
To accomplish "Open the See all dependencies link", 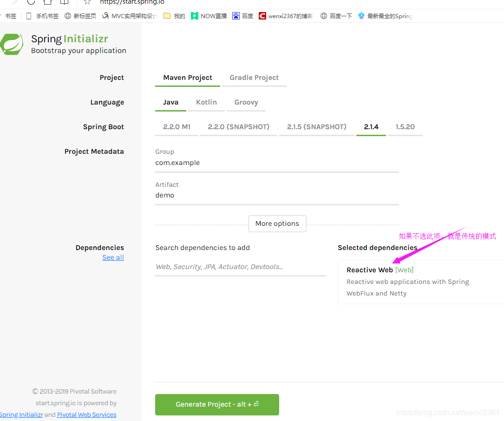I will coord(113,257).
